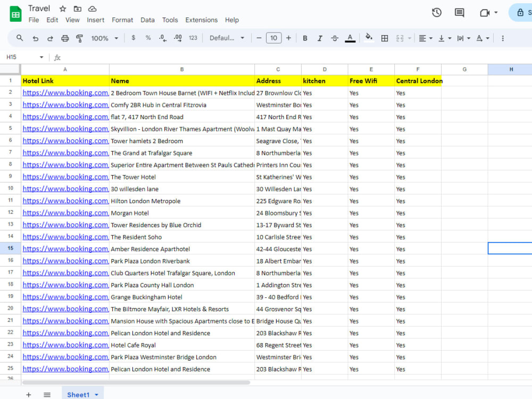
Task: Click the Hotel Link header cell
Action: click(x=65, y=81)
